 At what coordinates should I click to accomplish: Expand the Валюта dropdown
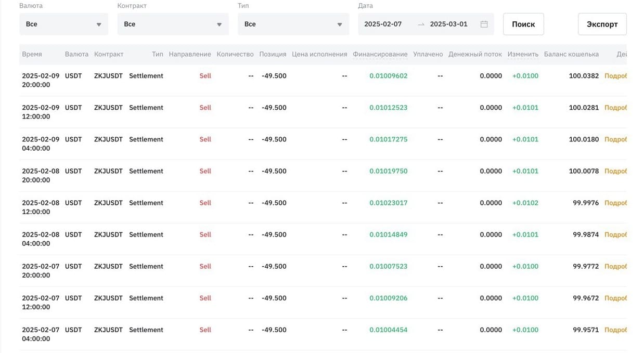[64, 24]
